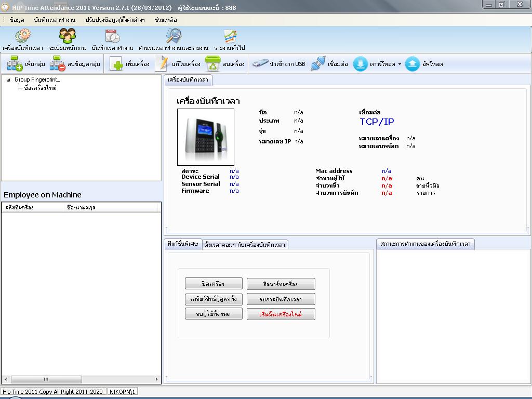Click the device photo thumbnail
This screenshot has width=532, height=399.
tap(206, 137)
